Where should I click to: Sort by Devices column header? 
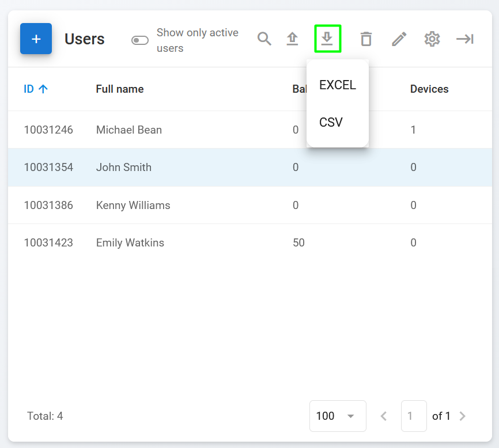(x=429, y=89)
